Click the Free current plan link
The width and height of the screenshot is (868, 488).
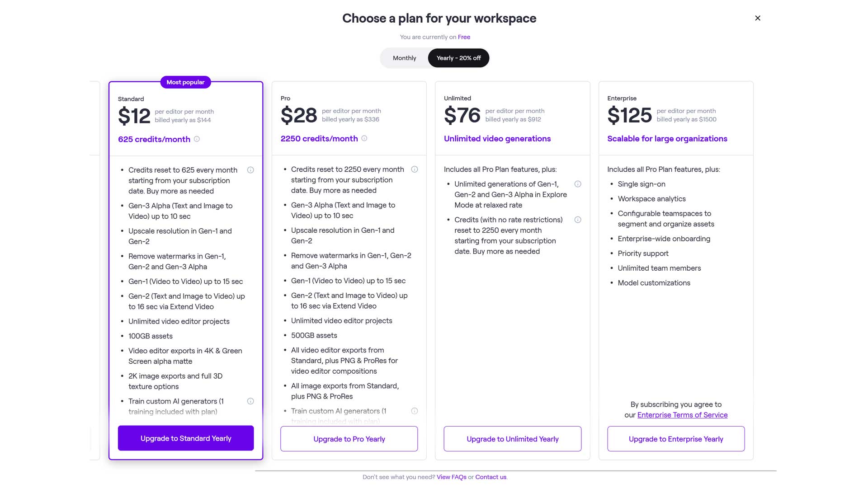tap(464, 37)
